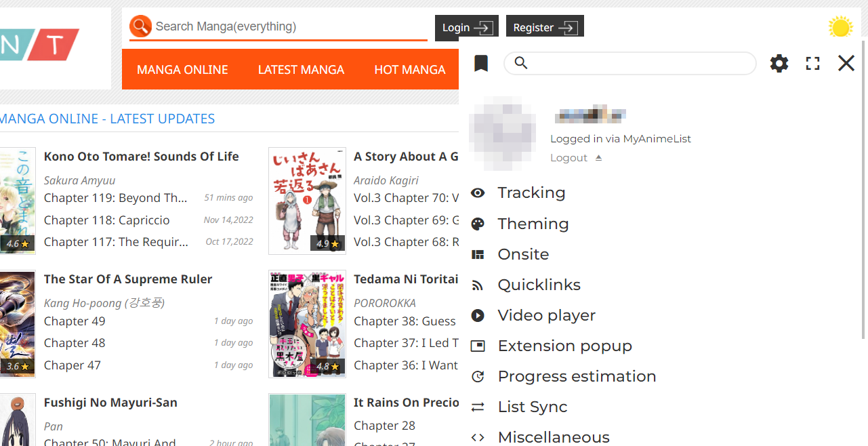The image size is (868, 446).
Task: Open List Sync via its sync arrows icon
Action: click(x=478, y=407)
